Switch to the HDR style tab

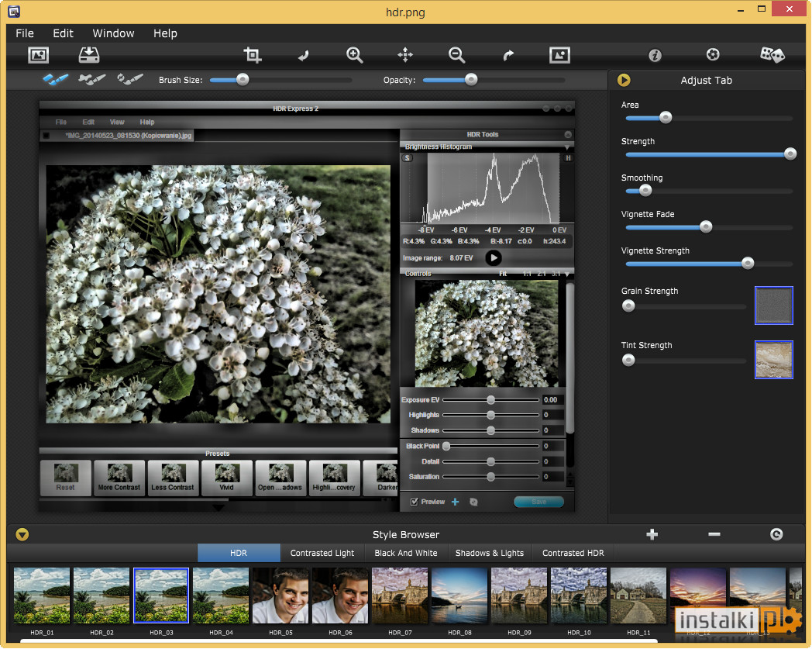click(239, 553)
